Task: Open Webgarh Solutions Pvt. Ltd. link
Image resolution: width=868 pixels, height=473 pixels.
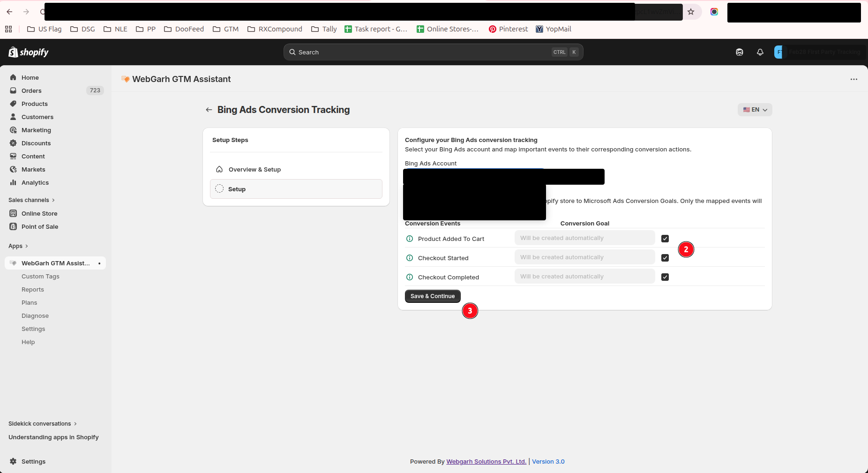Action: [x=486, y=462]
